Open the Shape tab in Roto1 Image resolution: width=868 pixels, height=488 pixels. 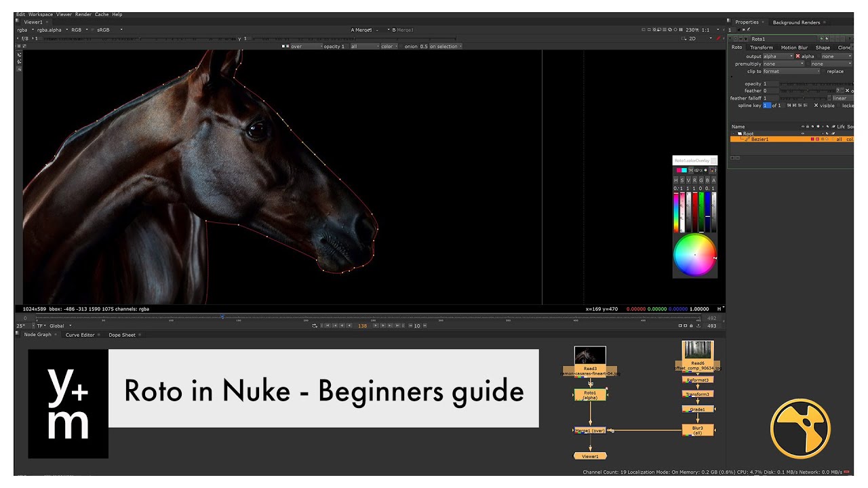[823, 47]
